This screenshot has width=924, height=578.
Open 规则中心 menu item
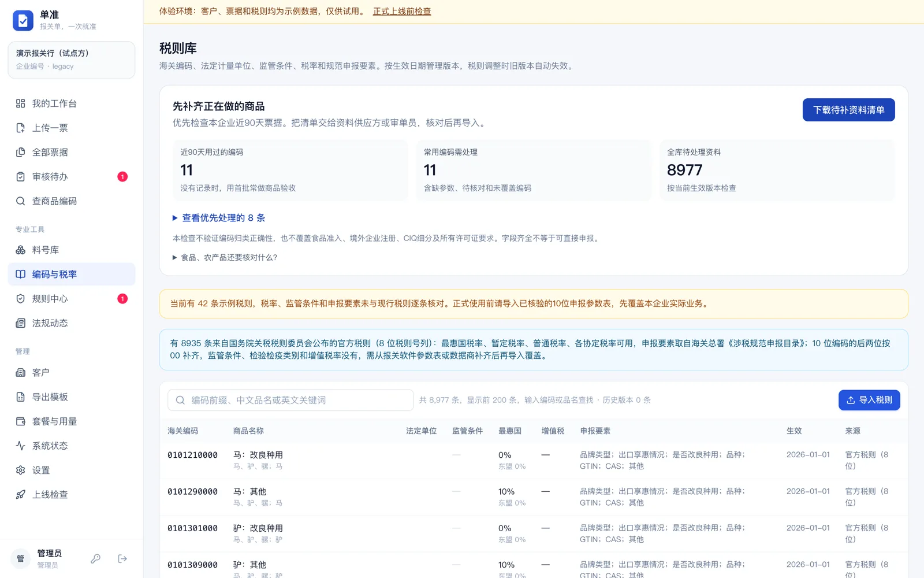click(72, 299)
